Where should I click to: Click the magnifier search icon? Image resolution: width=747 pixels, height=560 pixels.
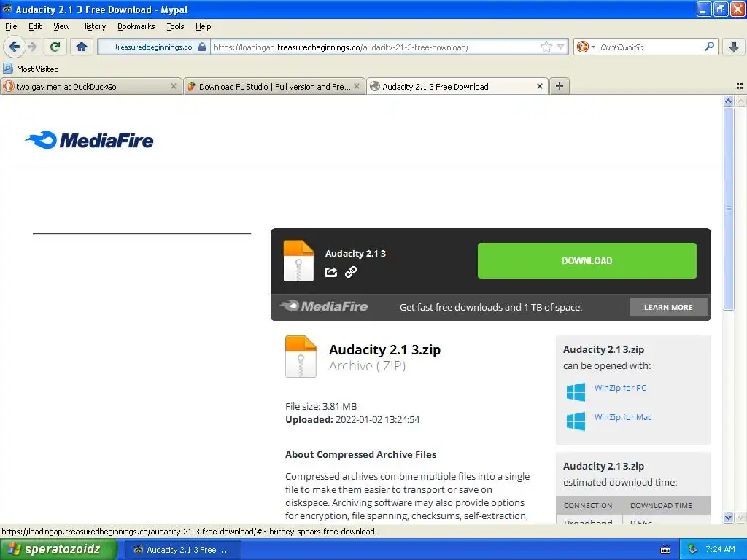point(709,46)
